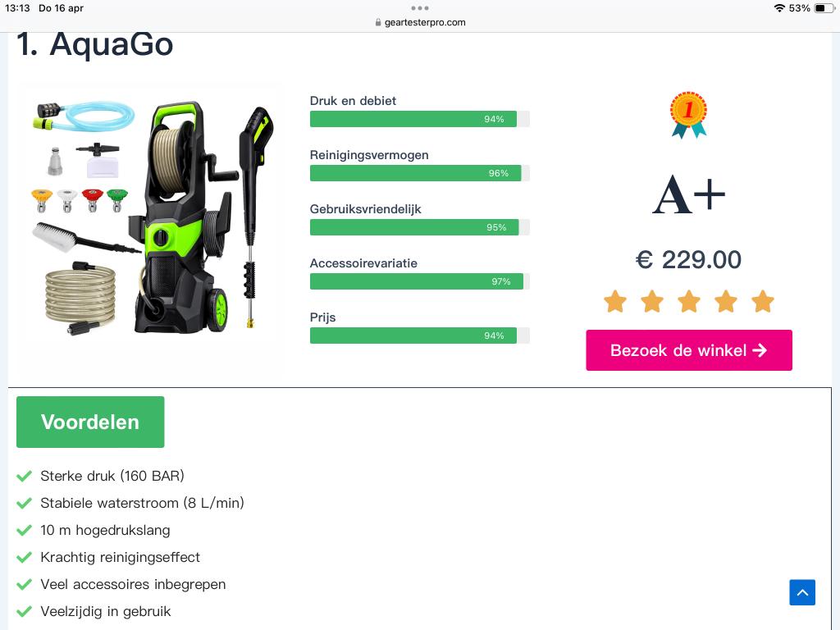Tap the geartesterpro.com address bar
This screenshot has height=630, width=840.
click(420, 22)
